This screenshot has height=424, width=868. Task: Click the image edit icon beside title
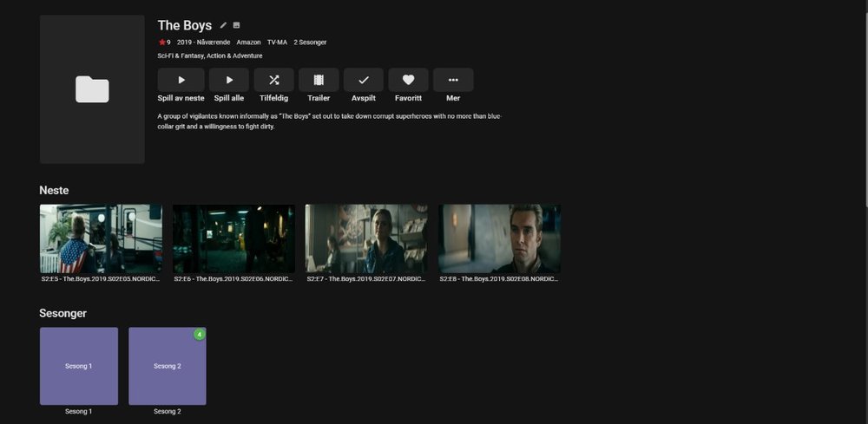(236, 25)
